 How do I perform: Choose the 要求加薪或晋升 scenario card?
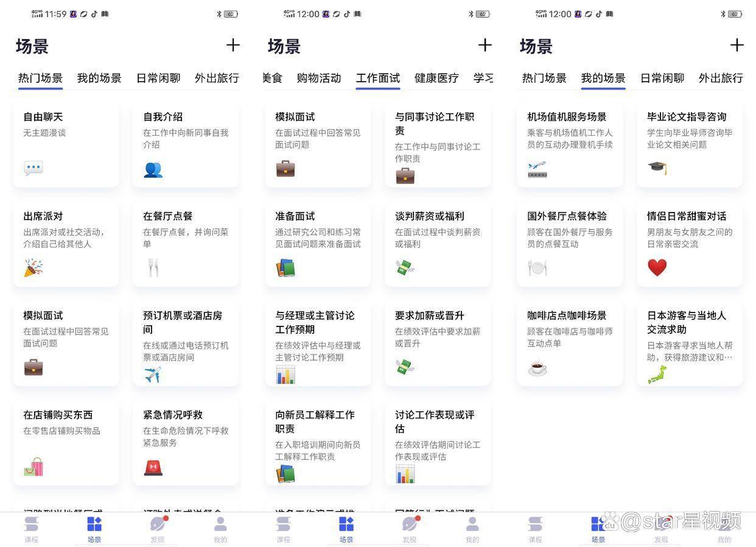click(438, 343)
